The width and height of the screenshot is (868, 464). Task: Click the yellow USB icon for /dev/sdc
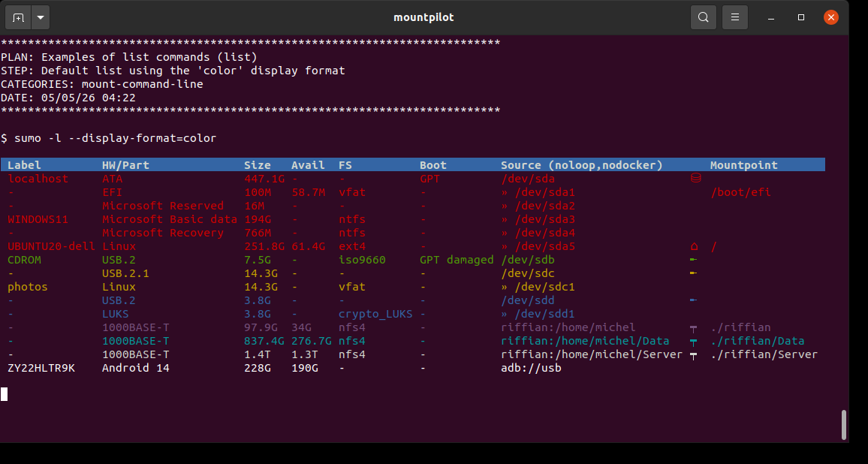[x=693, y=273]
